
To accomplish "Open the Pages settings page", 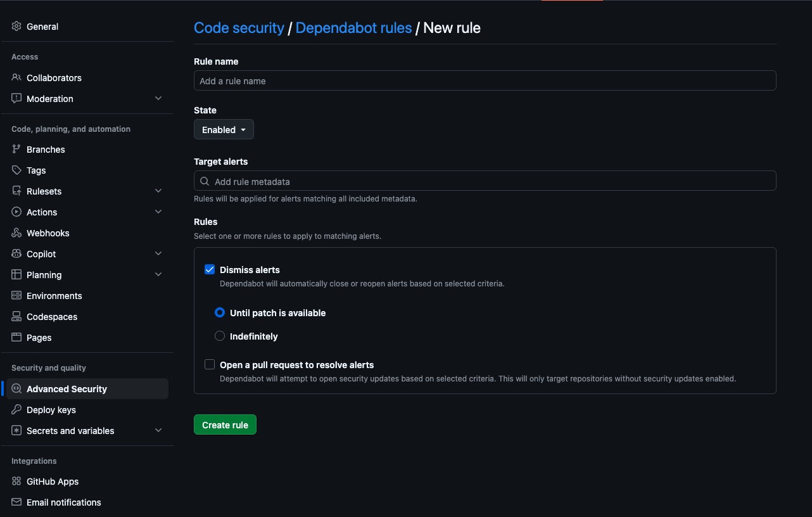I will point(87,338).
